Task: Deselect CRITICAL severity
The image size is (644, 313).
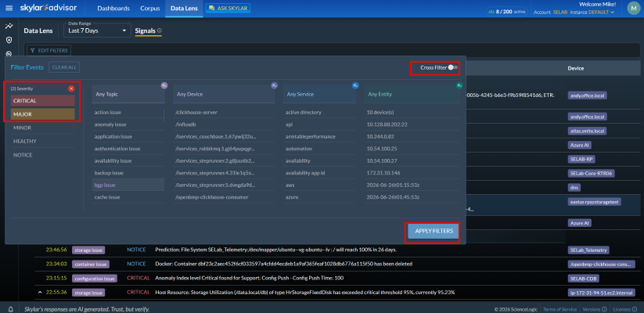Action: pyautogui.click(x=43, y=101)
